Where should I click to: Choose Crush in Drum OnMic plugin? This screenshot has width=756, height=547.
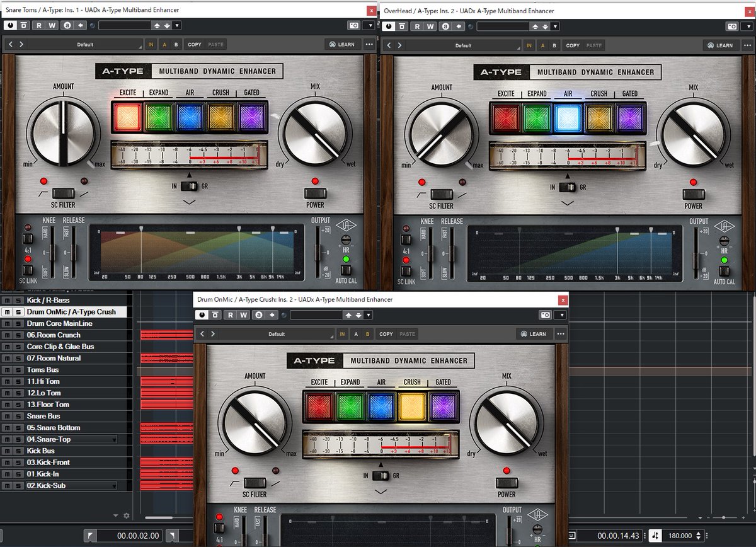[x=411, y=406]
